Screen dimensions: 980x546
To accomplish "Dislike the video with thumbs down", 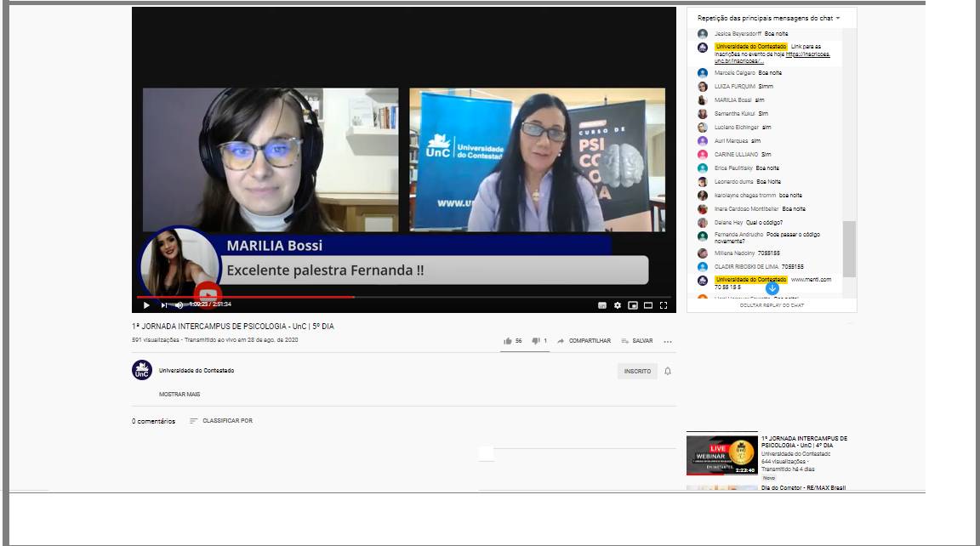I will tap(536, 341).
